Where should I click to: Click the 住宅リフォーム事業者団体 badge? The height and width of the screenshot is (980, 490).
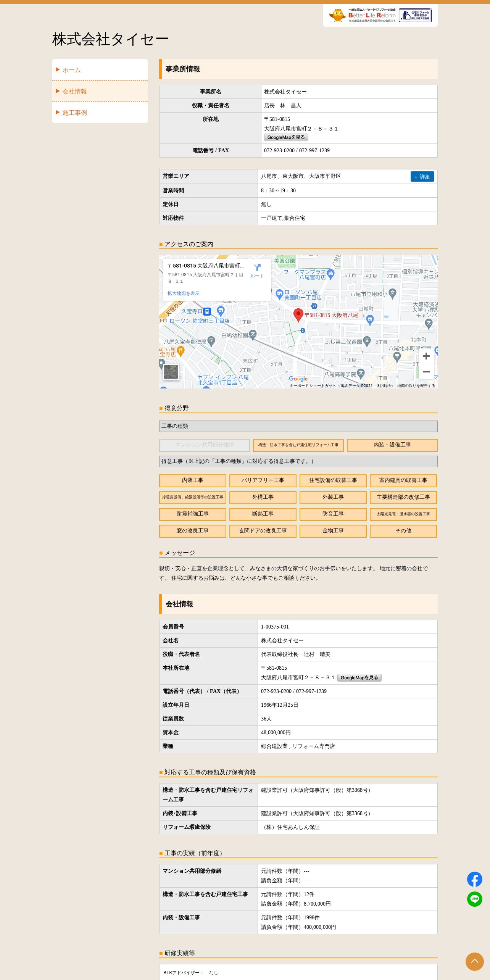click(416, 15)
